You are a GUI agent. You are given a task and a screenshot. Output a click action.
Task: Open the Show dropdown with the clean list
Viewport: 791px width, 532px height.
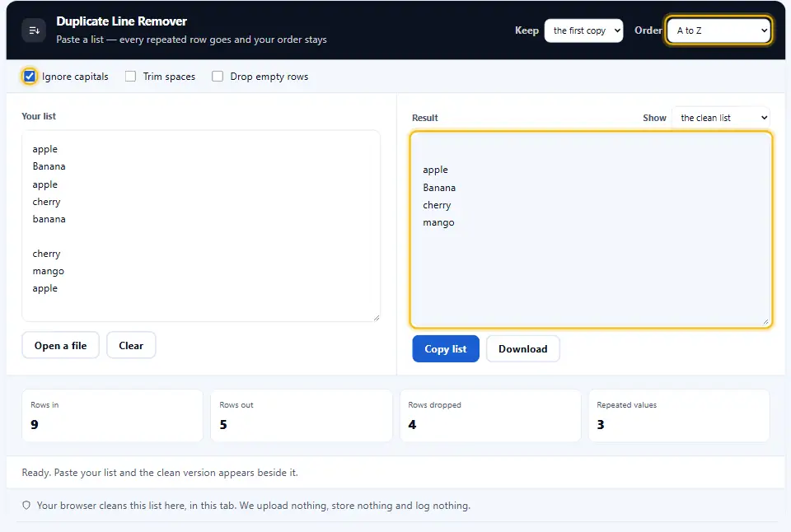(721, 118)
